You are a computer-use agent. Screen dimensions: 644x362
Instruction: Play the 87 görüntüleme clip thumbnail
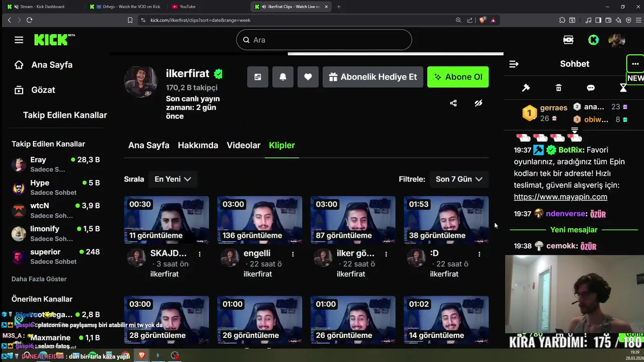(353, 220)
